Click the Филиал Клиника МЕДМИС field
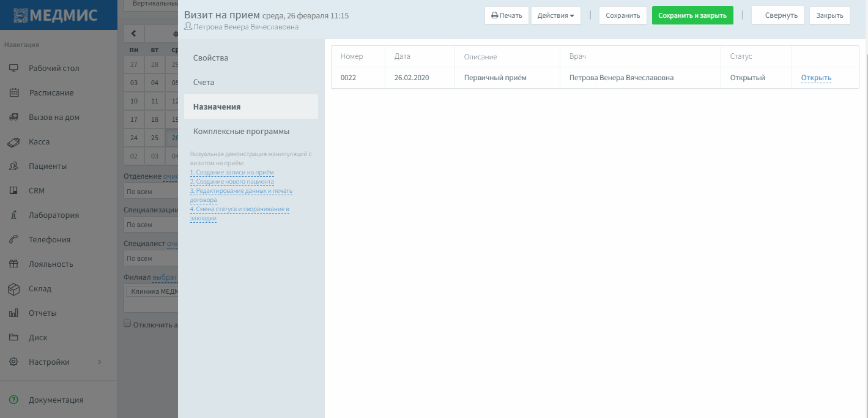The width and height of the screenshot is (868, 418). pyautogui.click(x=151, y=299)
